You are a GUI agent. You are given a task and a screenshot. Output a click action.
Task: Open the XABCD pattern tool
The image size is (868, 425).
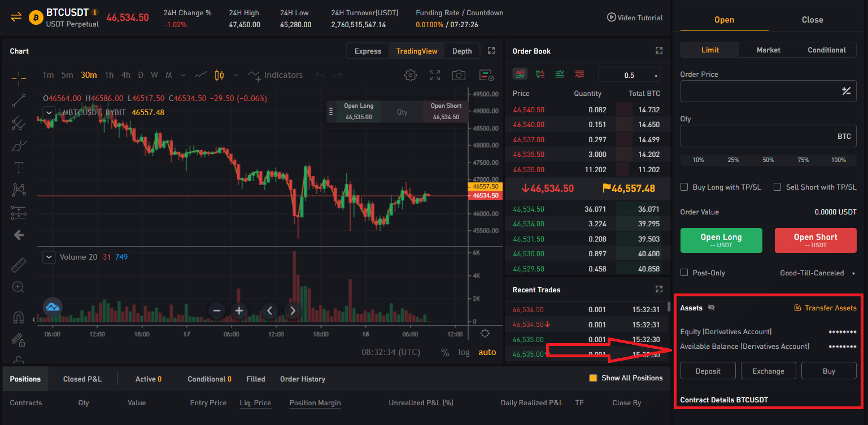pyautogui.click(x=19, y=190)
